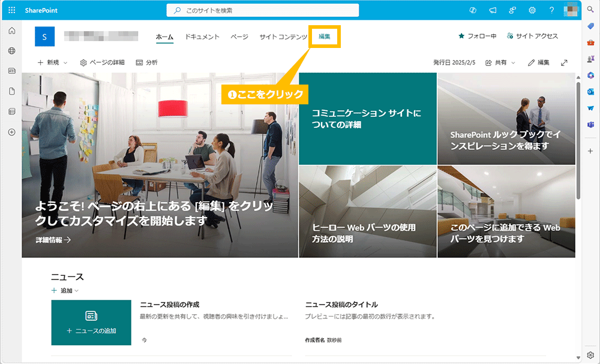Click the Create plus circle icon
This screenshot has height=364, width=600.
click(12, 132)
